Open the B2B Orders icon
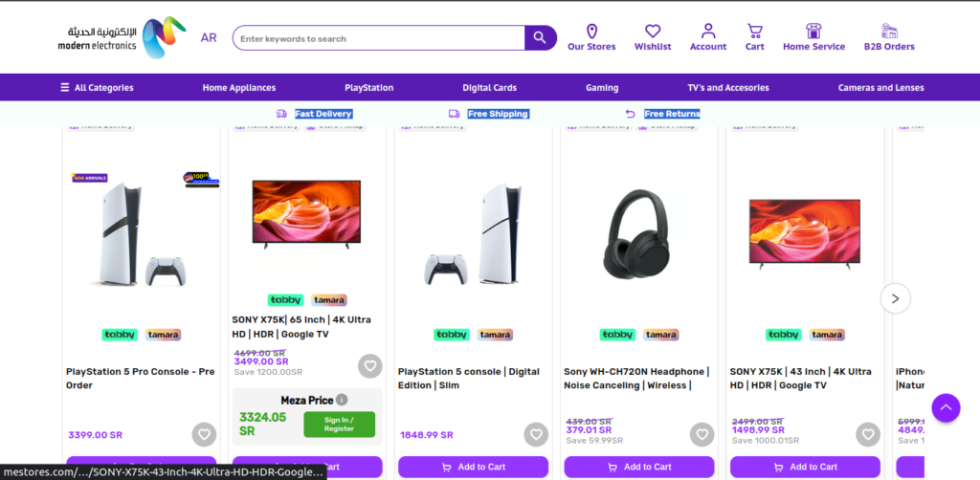Image resolution: width=980 pixels, height=480 pixels. click(889, 32)
